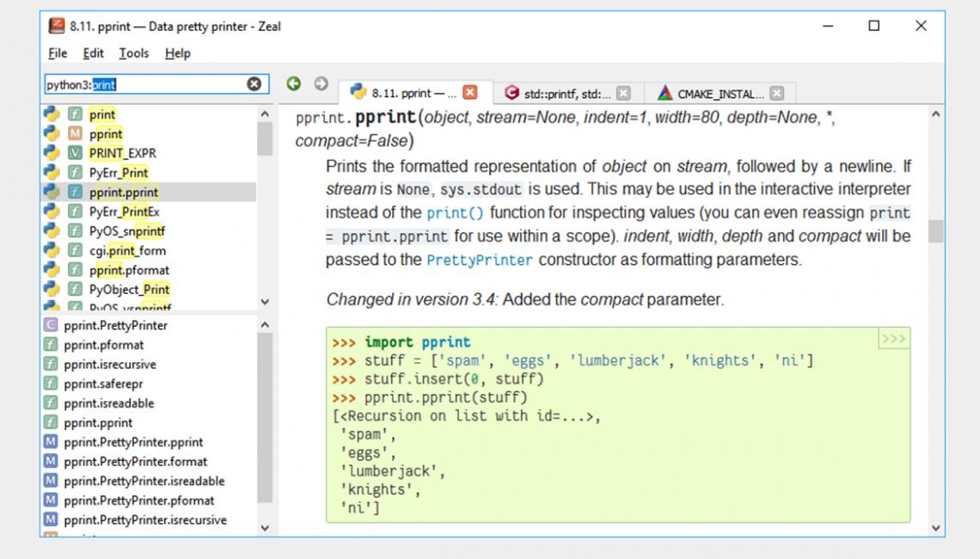Click the C++ icon on the std::printf tab

511,93
